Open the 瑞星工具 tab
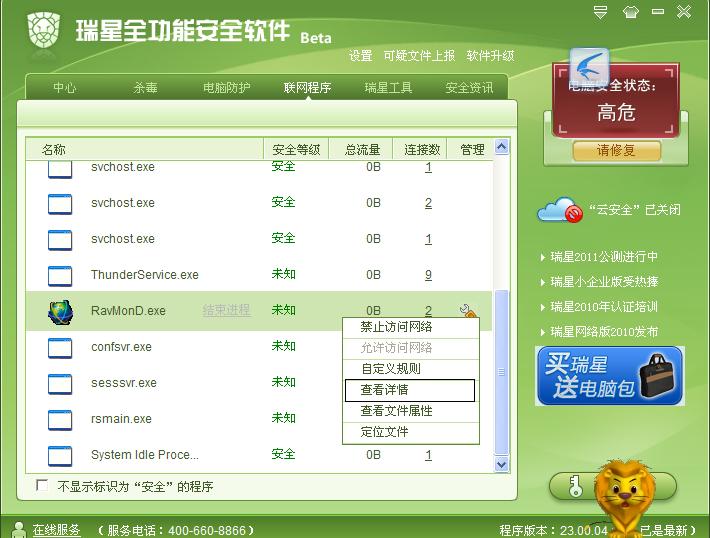 (x=389, y=87)
